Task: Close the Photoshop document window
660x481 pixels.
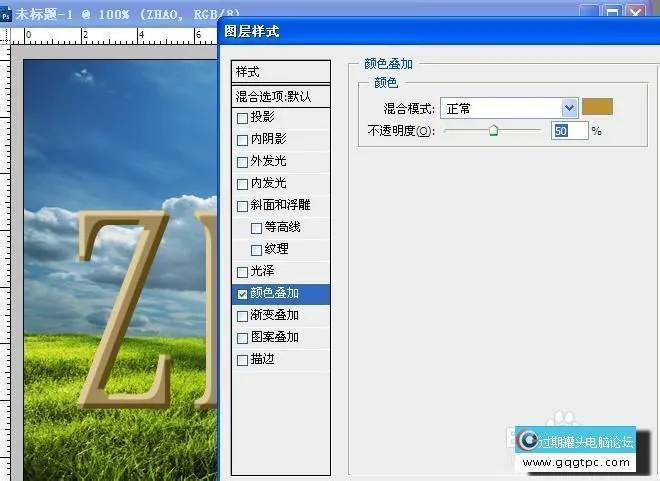Action: [635, 12]
